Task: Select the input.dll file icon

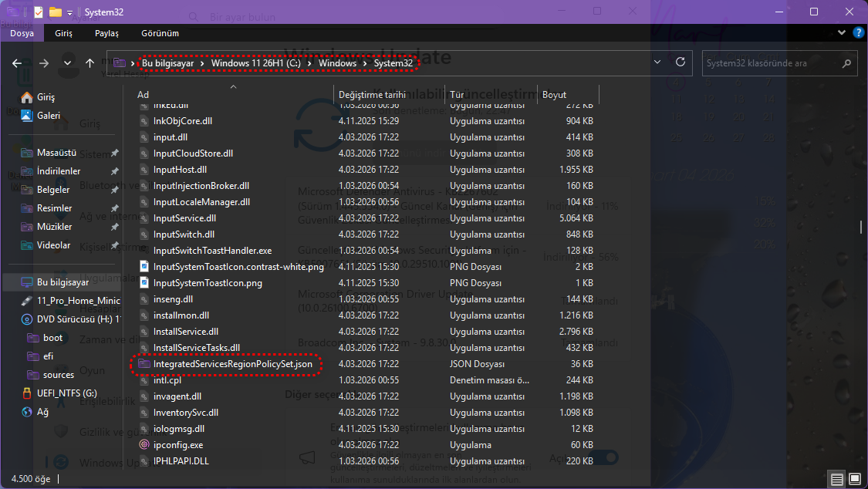Action: pyautogui.click(x=144, y=137)
